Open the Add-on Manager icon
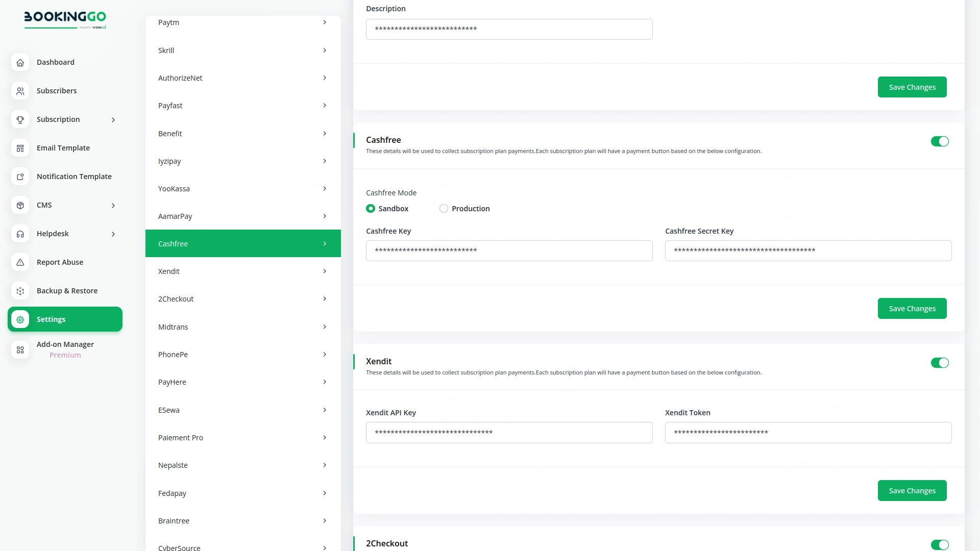Screen dimensions: 980x551 click(20, 350)
